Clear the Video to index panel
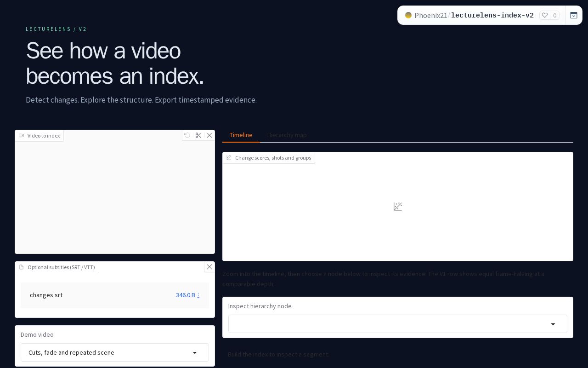 click(209, 135)
